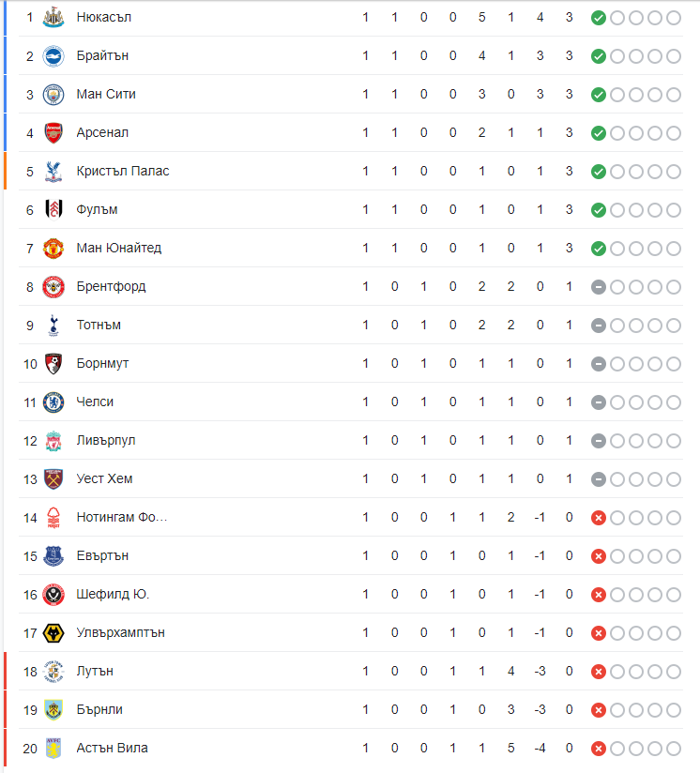
Task: Click the Newcastle club crest icon
Action: [53, 17]
